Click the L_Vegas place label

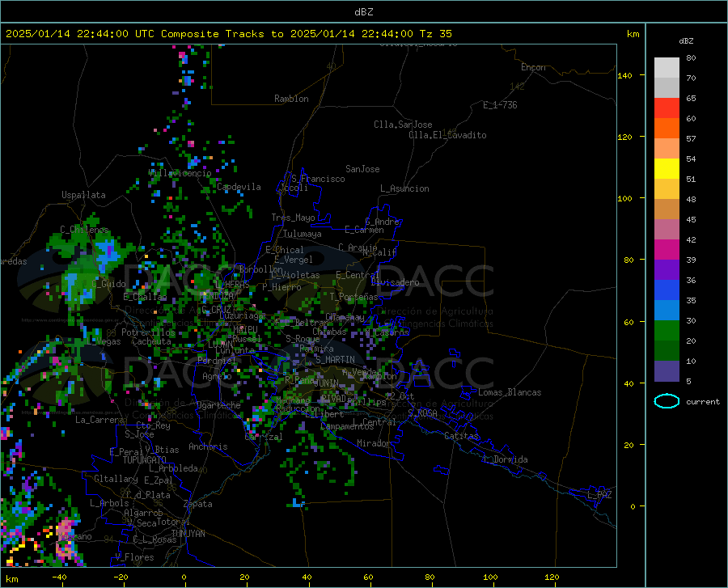pyautogui.click(x=104, y=341)
